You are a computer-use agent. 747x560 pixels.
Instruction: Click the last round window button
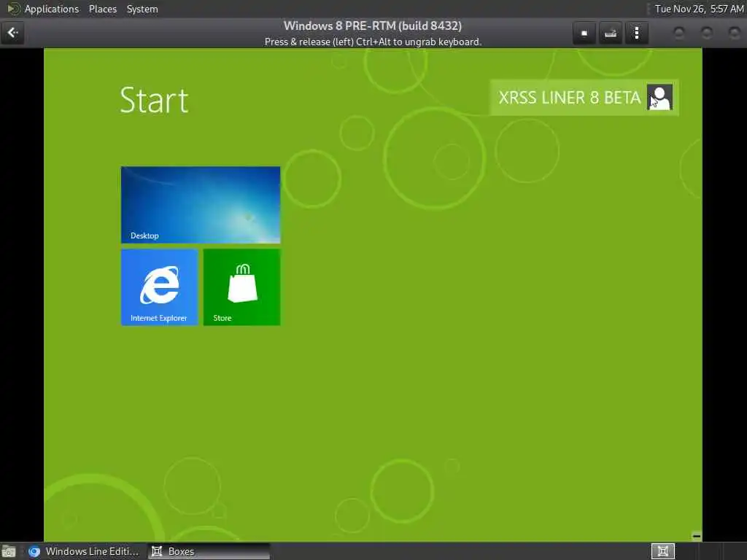[734, 33]
